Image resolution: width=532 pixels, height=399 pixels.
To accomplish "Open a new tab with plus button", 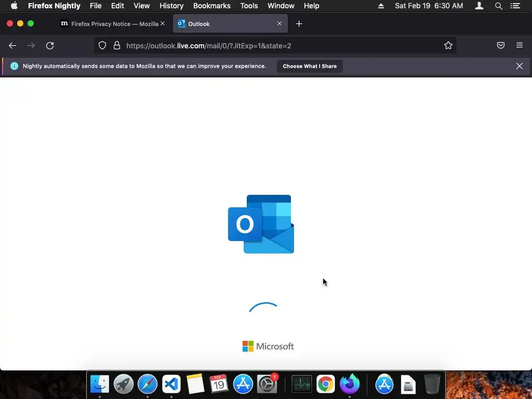I will click(x=299, y=24).
